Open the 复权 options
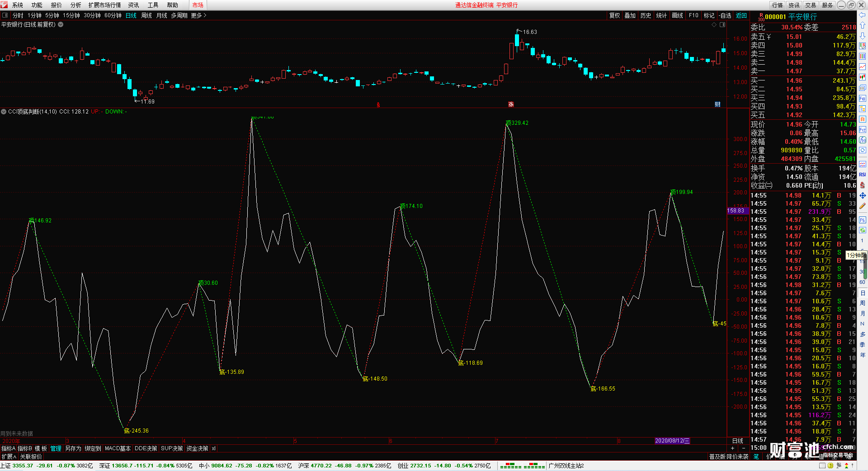Screen dimensions: 868x471 [x=615, y=15]
